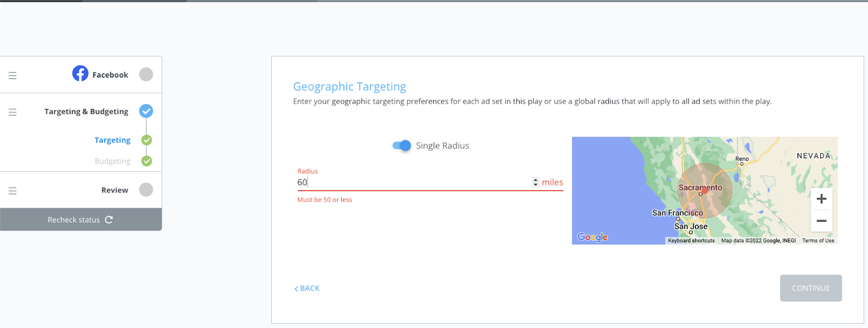
Task: Click the hamburger icon beside Facebook
Action: 12,75
